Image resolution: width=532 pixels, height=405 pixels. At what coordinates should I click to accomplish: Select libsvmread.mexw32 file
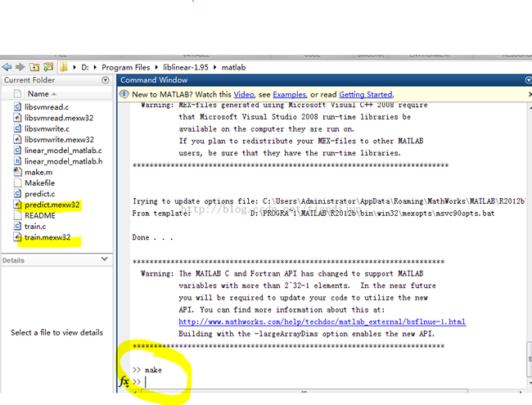click(59, 118)
